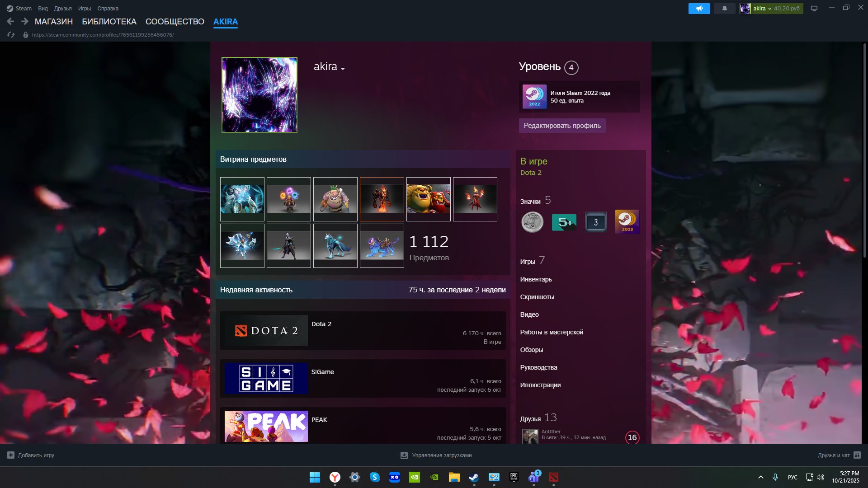Open the Игры menu in the menu bar
The width and height of the screenshot is (868, 488).
point(84,9)
